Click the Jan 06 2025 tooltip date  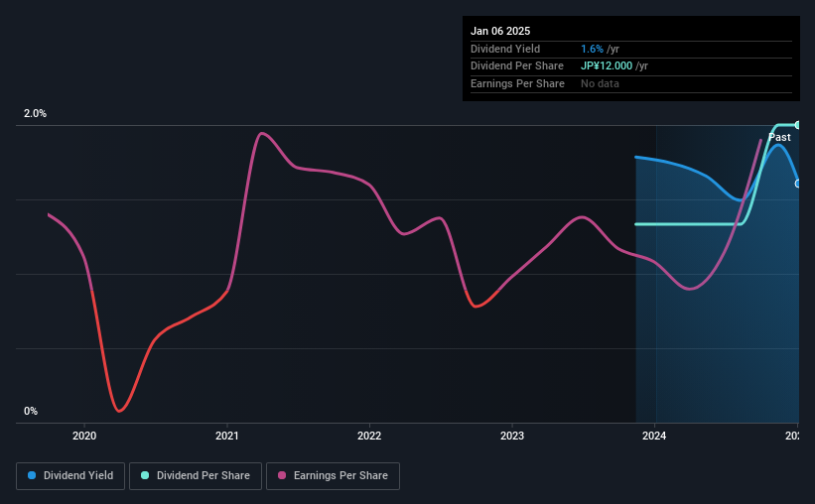click(500, 31)
